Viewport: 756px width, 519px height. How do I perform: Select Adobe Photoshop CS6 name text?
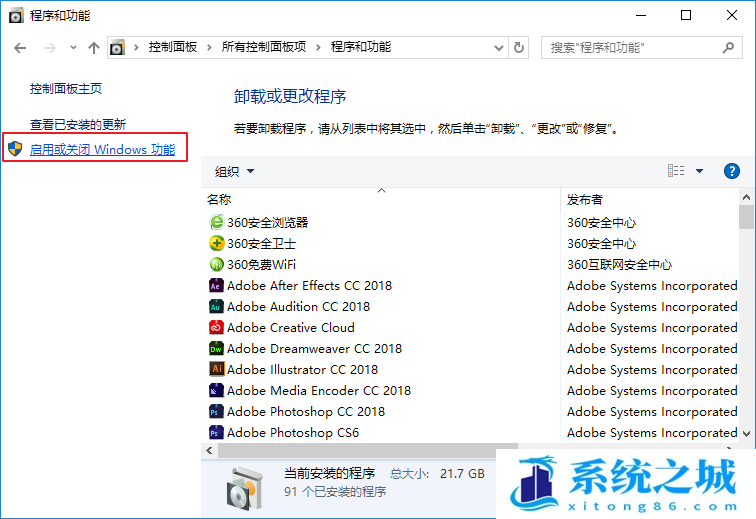pyautogui.click(x=293, y=433)
